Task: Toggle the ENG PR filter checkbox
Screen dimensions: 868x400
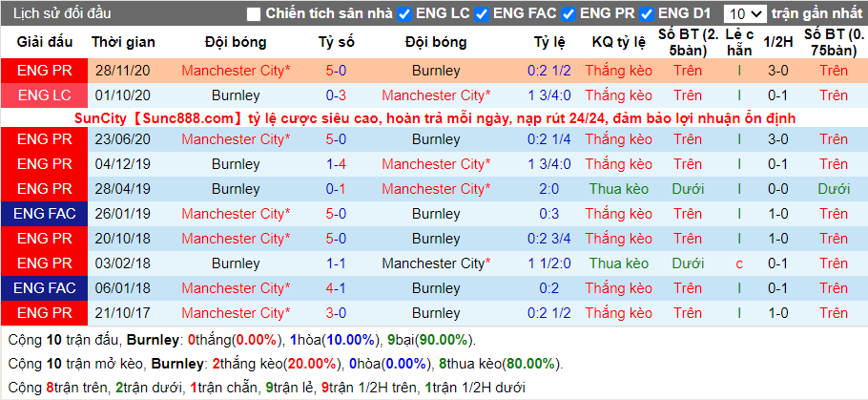Action: click(x=568, y=14)
